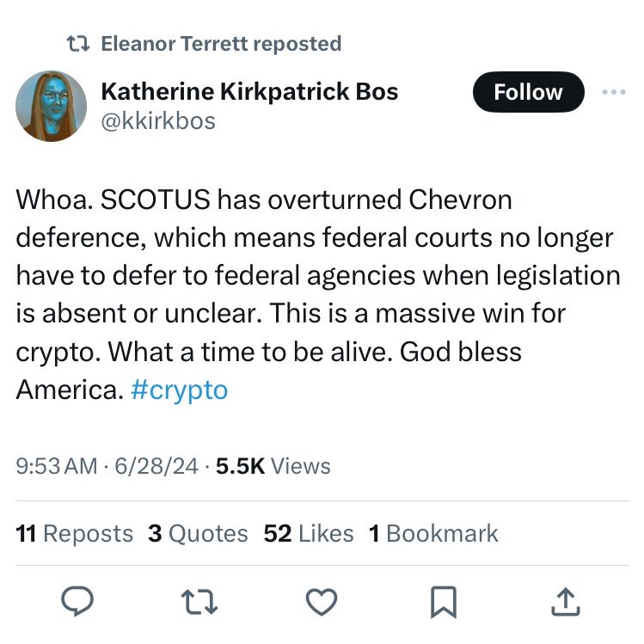The width and height of the screenshot is (644, 644).
Task: Click the 9:53 AM timestamp
Action: tap(57, 466)
